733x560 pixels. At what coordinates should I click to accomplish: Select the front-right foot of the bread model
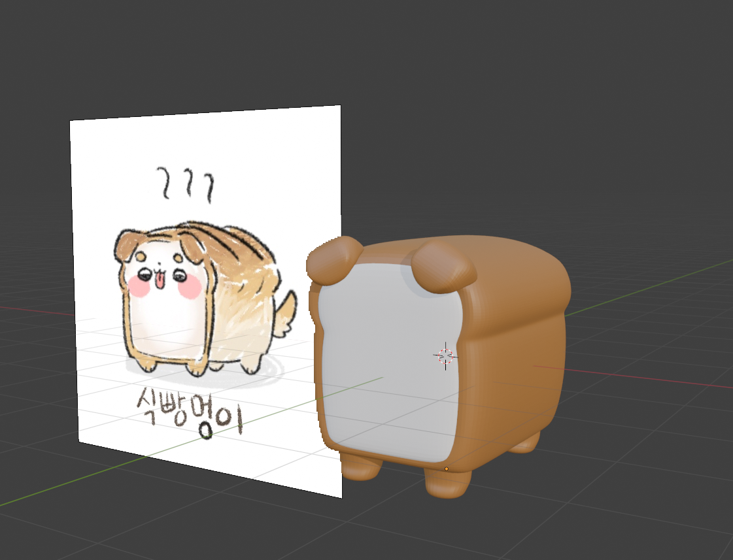coord(447,484)
